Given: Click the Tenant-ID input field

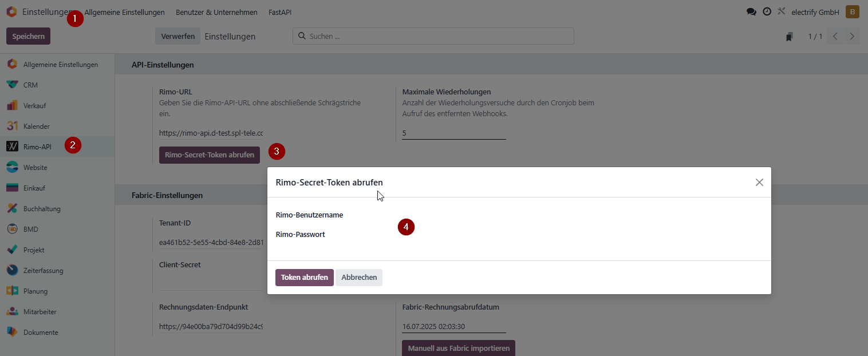Looking at the screenshot, I should 211,242.
